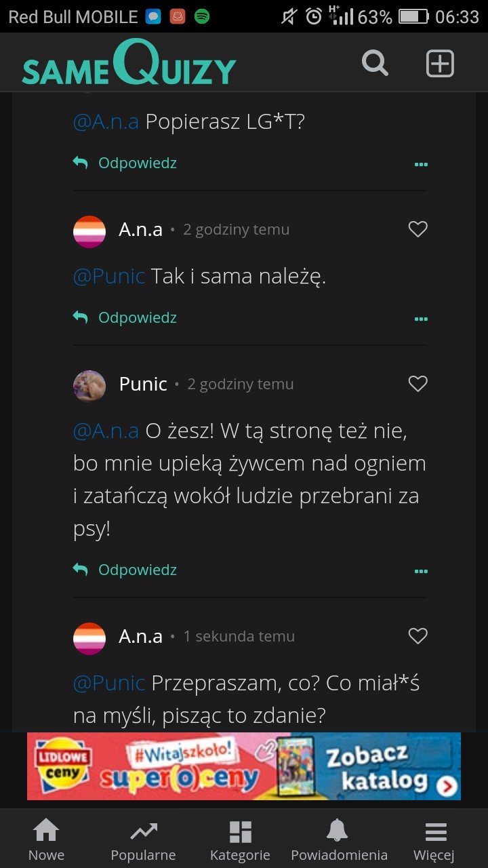Open the Więcej menu
The height and width of the screenshot is (868, 488).
pyautogui.click(x=434, y=840)
